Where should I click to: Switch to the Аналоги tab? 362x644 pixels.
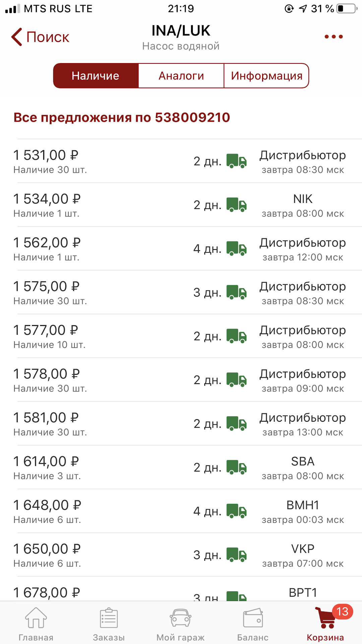point(181,76)
